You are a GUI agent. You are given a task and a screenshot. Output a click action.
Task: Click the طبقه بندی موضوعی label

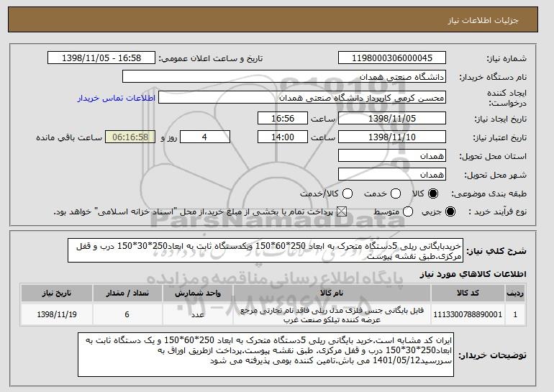point(489,193)
